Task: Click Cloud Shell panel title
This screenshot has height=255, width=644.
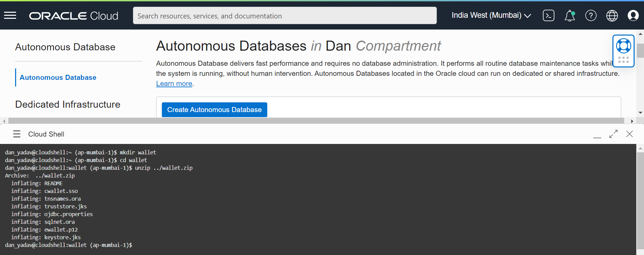Action: click(x=46, y=134)
